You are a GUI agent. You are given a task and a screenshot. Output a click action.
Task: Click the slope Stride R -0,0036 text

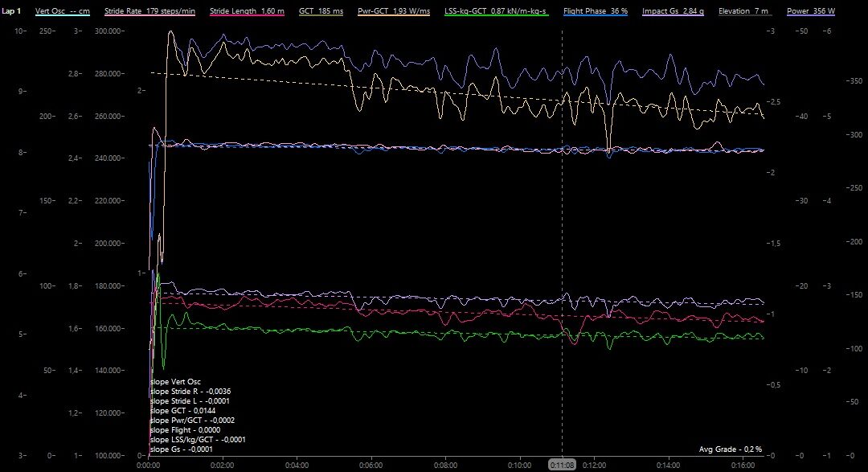190,391
